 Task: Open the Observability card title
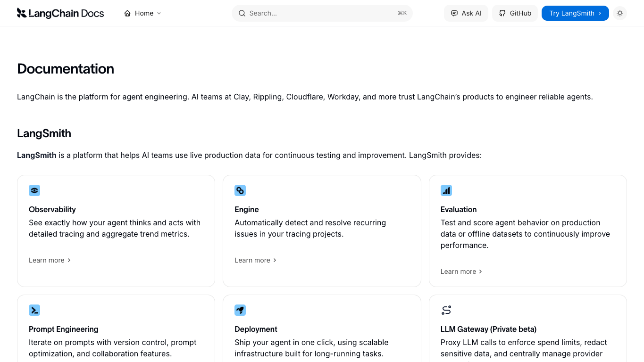click(52, 209)
